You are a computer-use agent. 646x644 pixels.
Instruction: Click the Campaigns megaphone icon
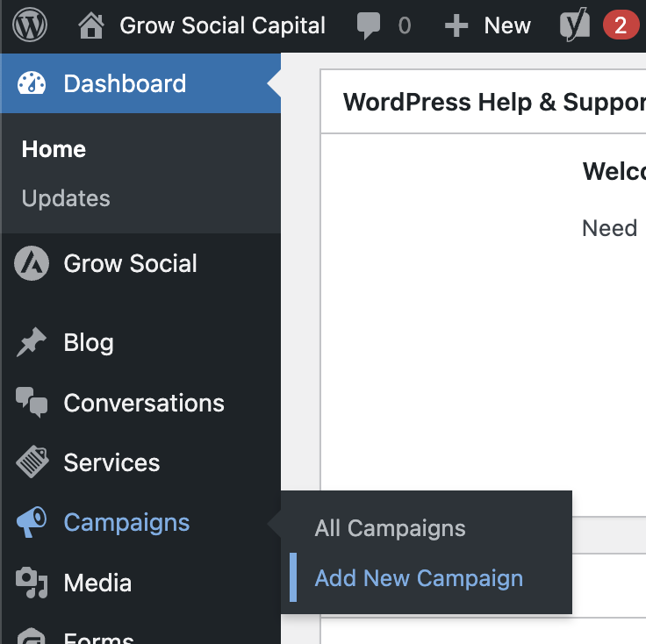(x=32, y=522)
